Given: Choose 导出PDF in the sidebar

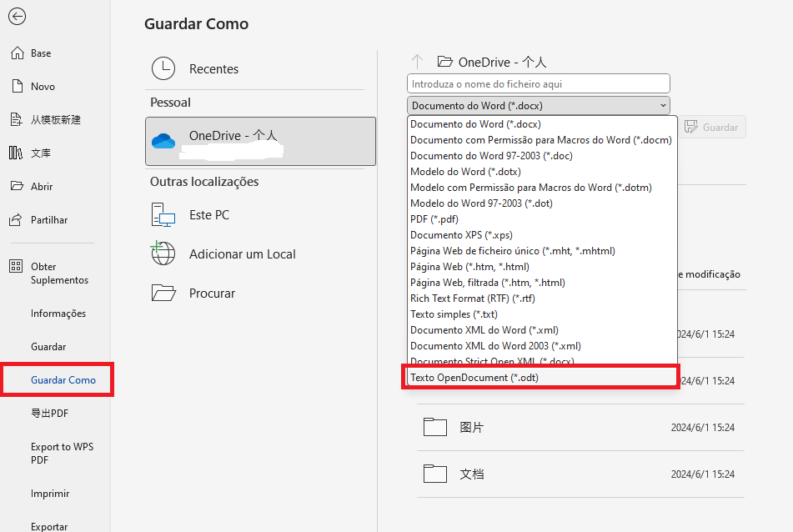Looking at the screenshot, I should click(x=49, y=413).
